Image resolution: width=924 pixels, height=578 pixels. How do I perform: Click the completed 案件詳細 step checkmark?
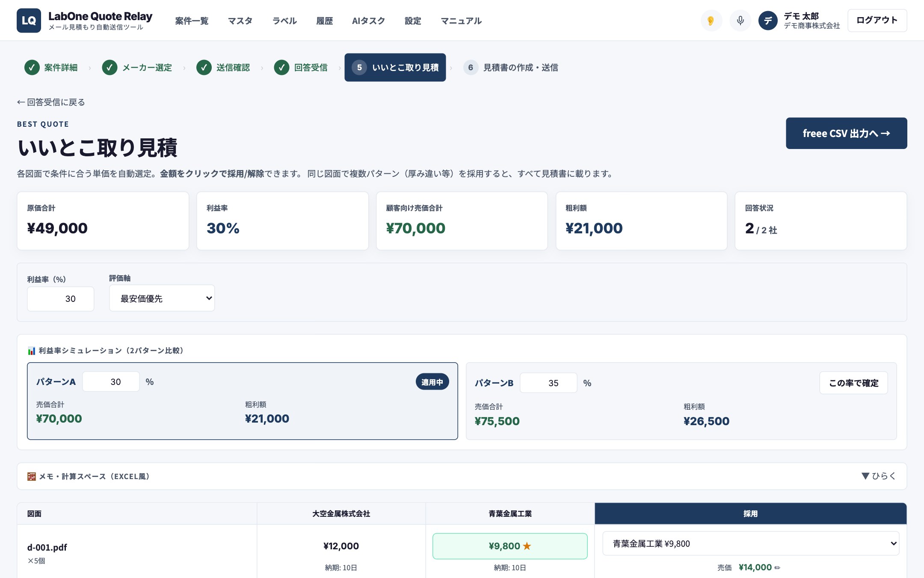tap(32, 67)
